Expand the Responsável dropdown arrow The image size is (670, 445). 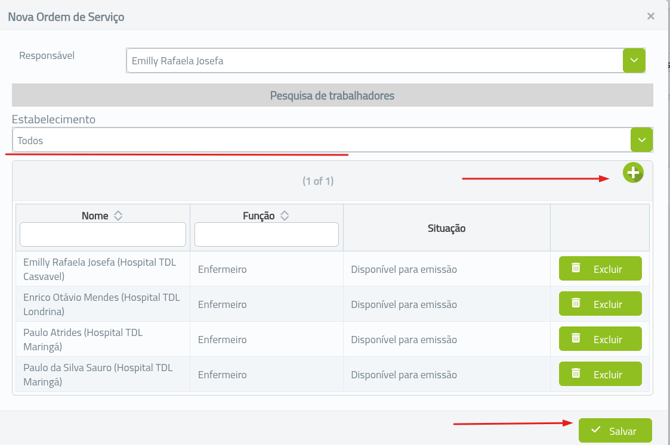(x=633, y=61)
